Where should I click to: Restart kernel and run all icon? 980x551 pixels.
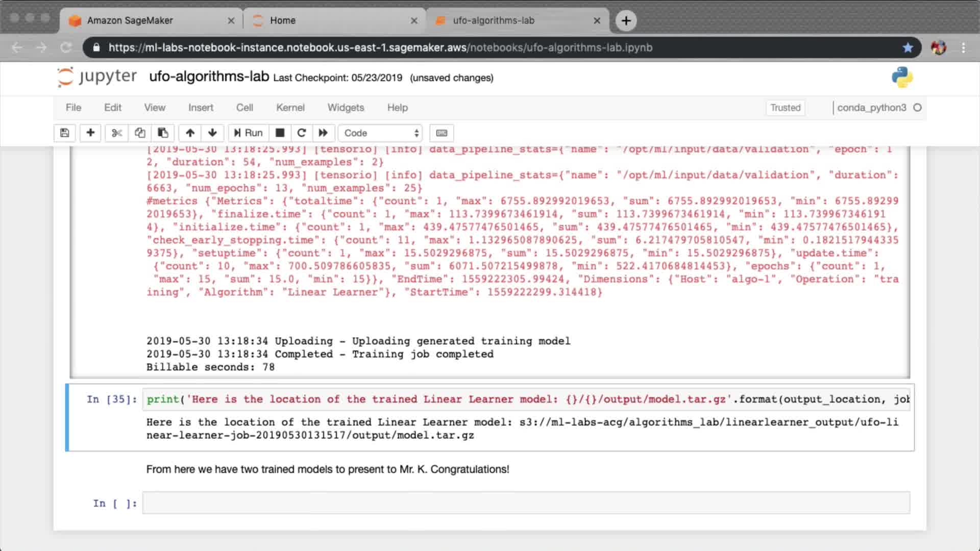pyautogui.click(x=323, y=133)
